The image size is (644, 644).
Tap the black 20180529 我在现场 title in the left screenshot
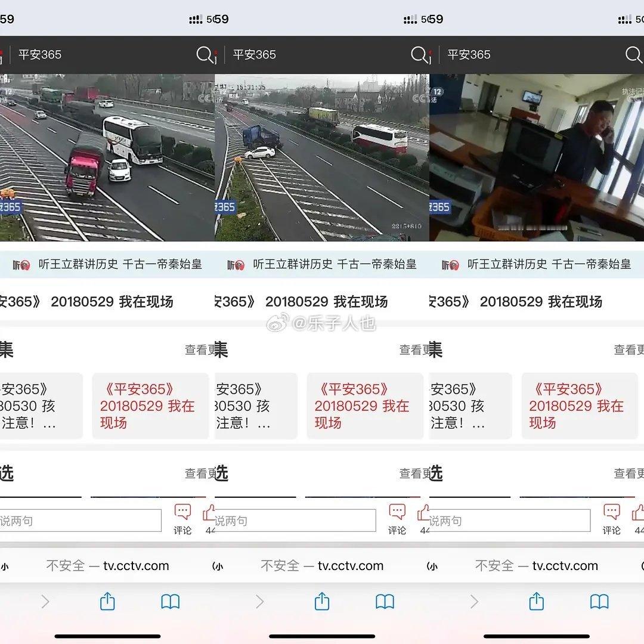click(112, 302)
